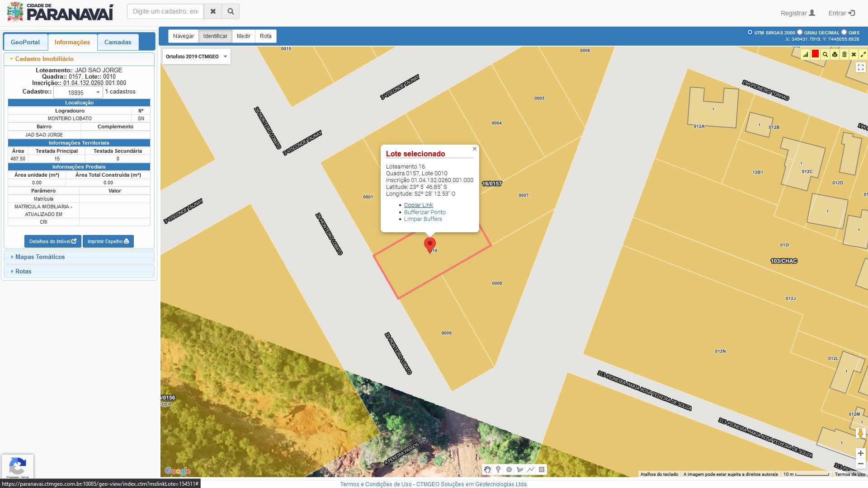Click Termos de Uso on map footer
This screenshot has height=488, width=868.
click(850, 474)
